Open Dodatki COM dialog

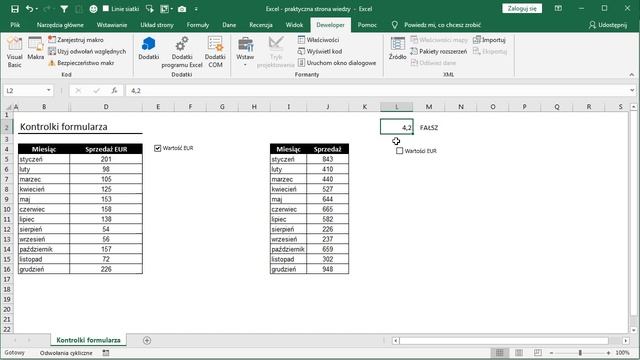point(215,52)
